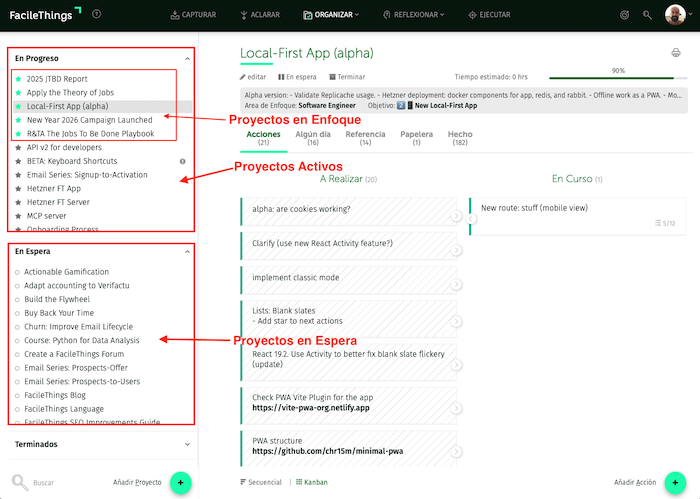The height and width of the screenshot is (499, 700).
Task: Expand the Terminados section
Action: 187,443
